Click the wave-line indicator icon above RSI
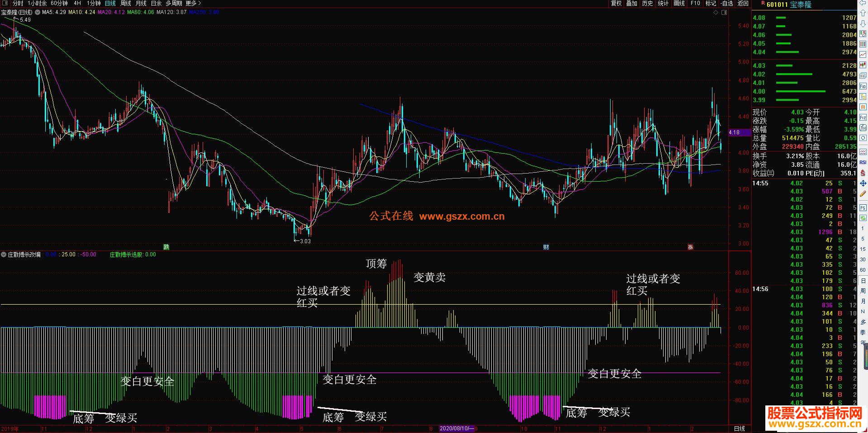The height and width of the screenshot is (433, 868). point(863,151)
